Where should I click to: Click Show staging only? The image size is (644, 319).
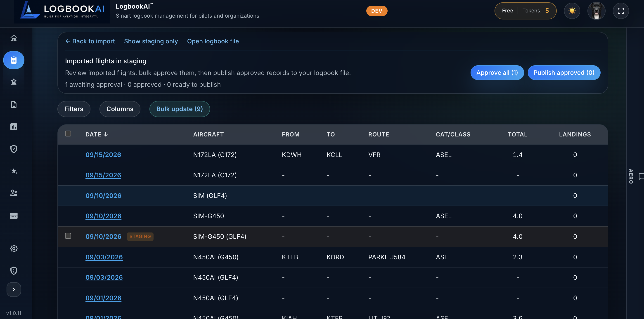point(151,41)
